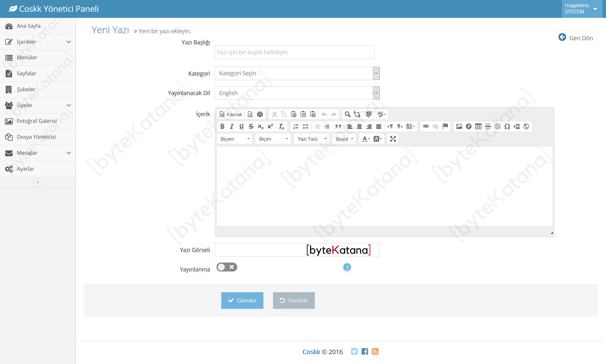Insert an image via editor toolbar
The width and height of the screenshot is (606, 364).
coord(459,127)
